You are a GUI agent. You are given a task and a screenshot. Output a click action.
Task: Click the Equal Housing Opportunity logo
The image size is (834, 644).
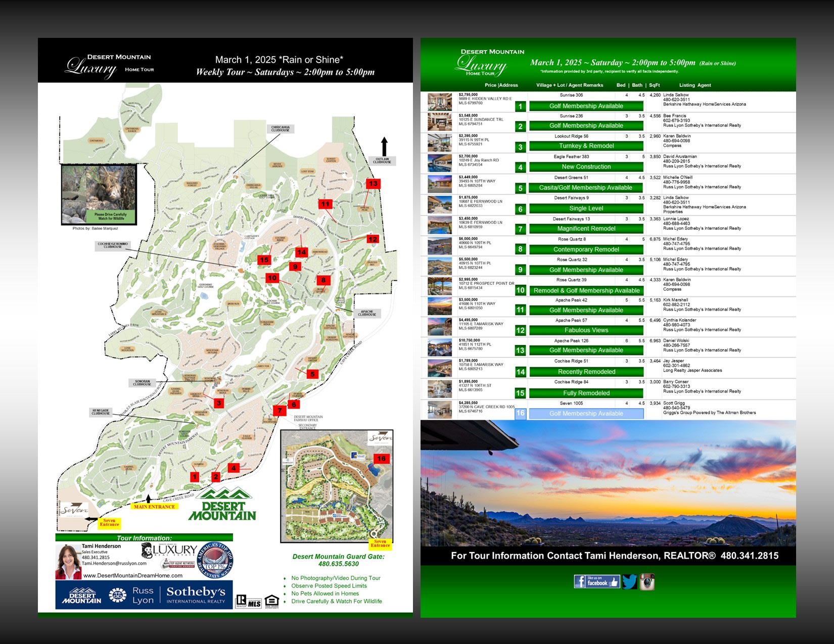tap(271, 601)
